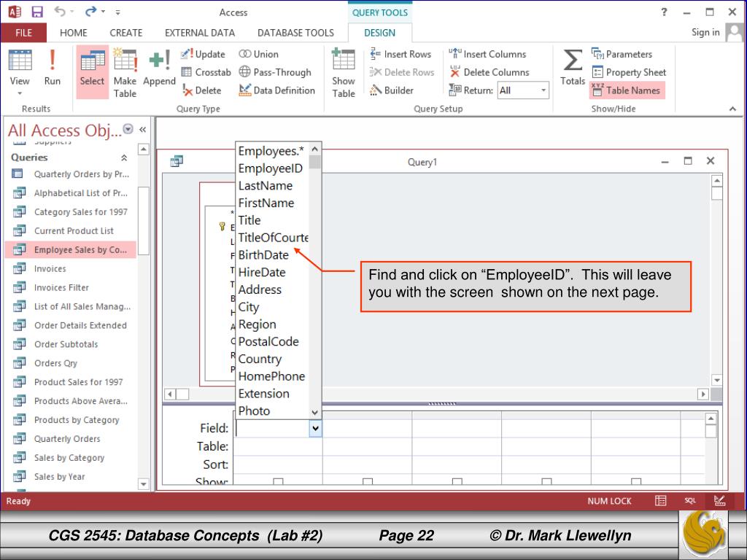Open the Show Table dialog
Image resolution: width=747 pixels, height=560 pixels.
[344, 72]
